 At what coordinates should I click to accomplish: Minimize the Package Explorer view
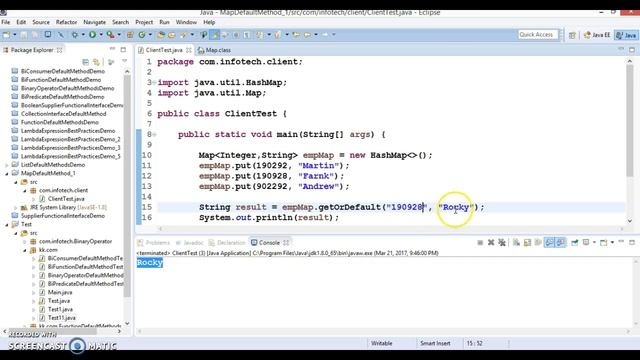coord(112,49)
